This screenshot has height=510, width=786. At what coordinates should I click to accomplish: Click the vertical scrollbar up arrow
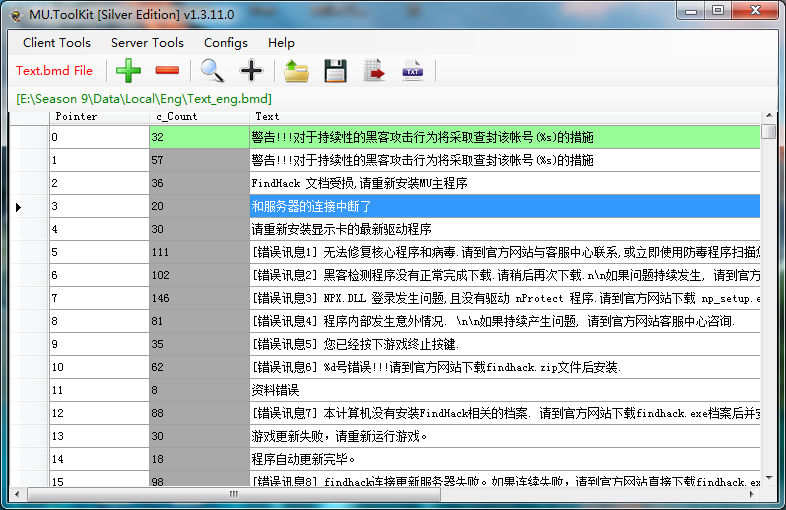tap(769, 116)
